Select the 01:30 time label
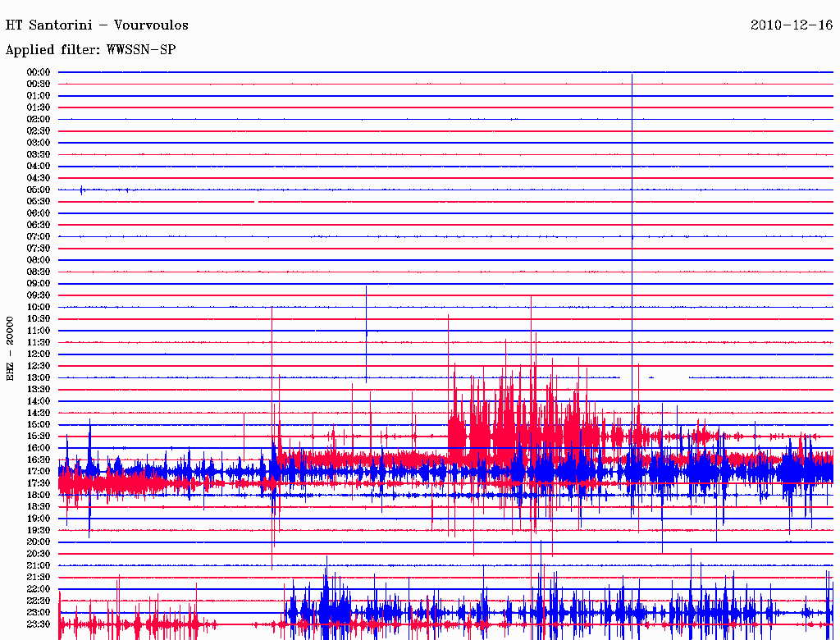Screen dimensions: 840x640 point(39,107)
